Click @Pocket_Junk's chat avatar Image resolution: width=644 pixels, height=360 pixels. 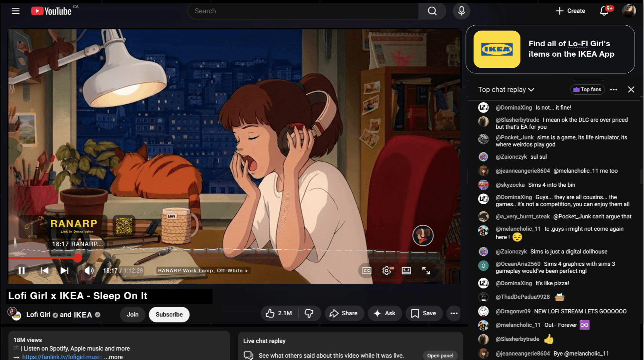tap(484, 139)
